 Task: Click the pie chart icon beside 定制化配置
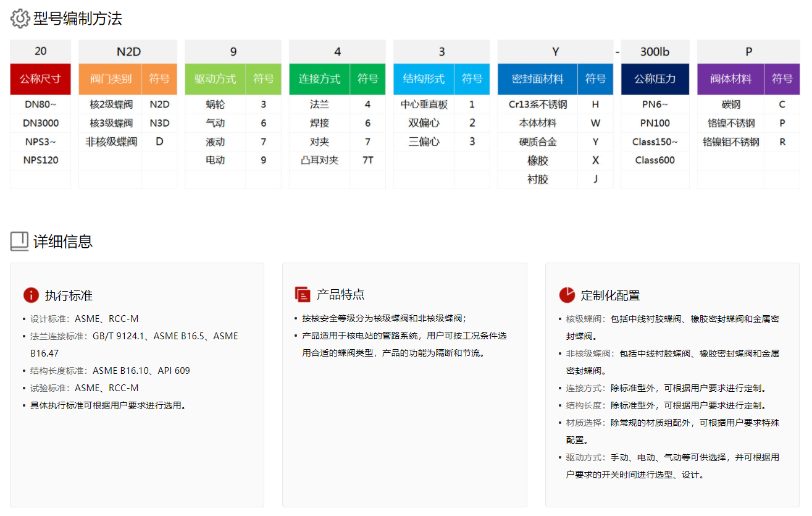point(567,295)
